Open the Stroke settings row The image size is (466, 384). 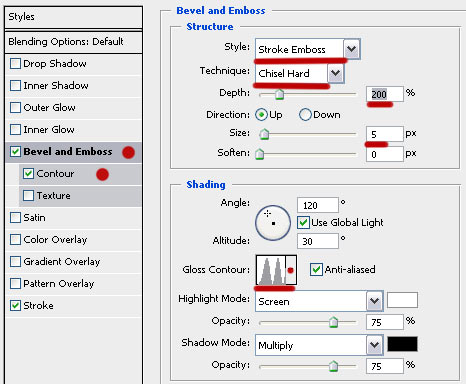click(x=74, y=305)
